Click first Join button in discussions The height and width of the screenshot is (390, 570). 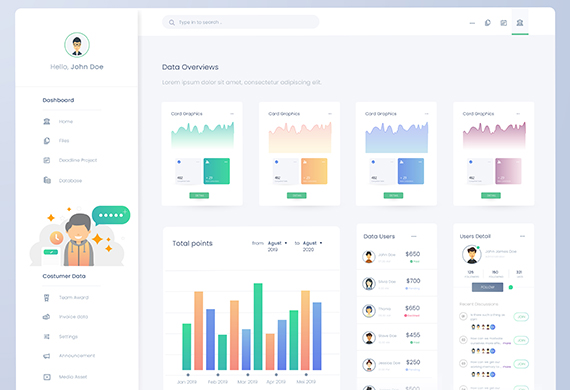coord(521,317)
